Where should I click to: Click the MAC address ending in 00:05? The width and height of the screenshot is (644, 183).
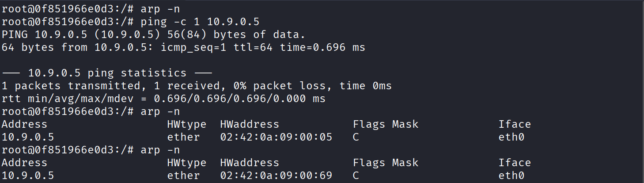tap(276, 137)
